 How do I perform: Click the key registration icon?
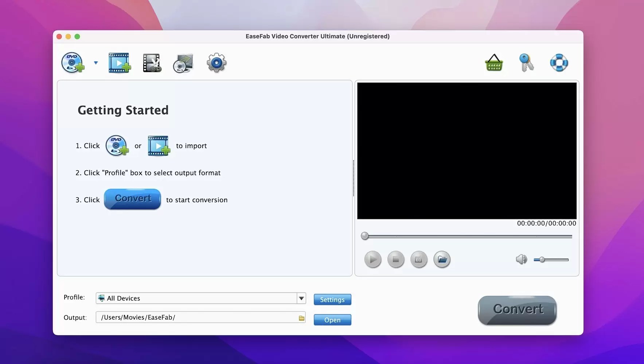pyautogui.click(x=527, y=63)
